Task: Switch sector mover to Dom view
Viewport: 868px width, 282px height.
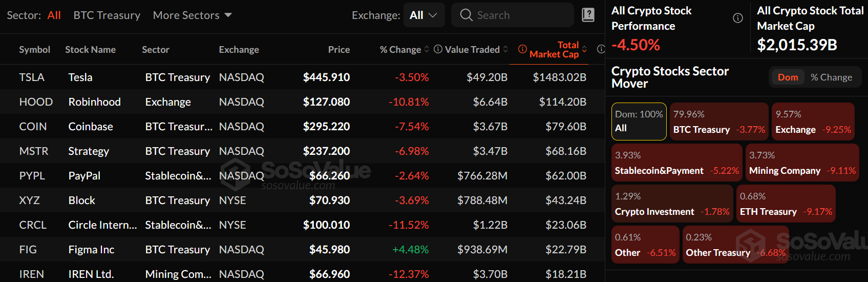Action: click(788, 77)
